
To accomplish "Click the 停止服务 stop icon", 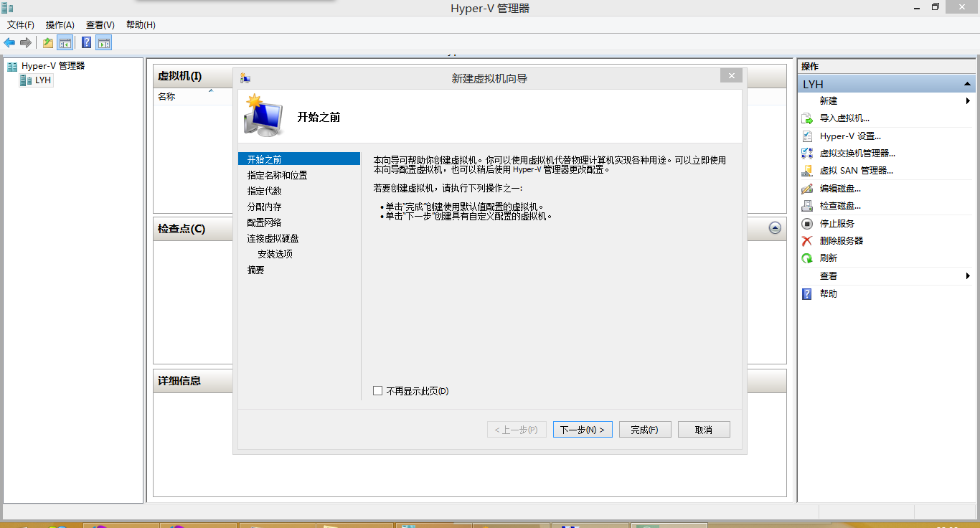I will (x=807, y=224).
